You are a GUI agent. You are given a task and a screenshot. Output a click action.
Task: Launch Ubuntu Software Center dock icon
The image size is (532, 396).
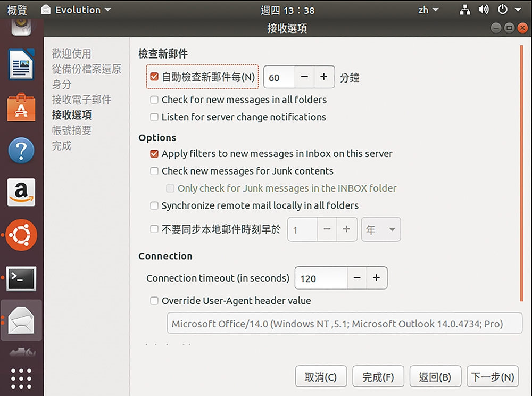click(x=21, y=107)
